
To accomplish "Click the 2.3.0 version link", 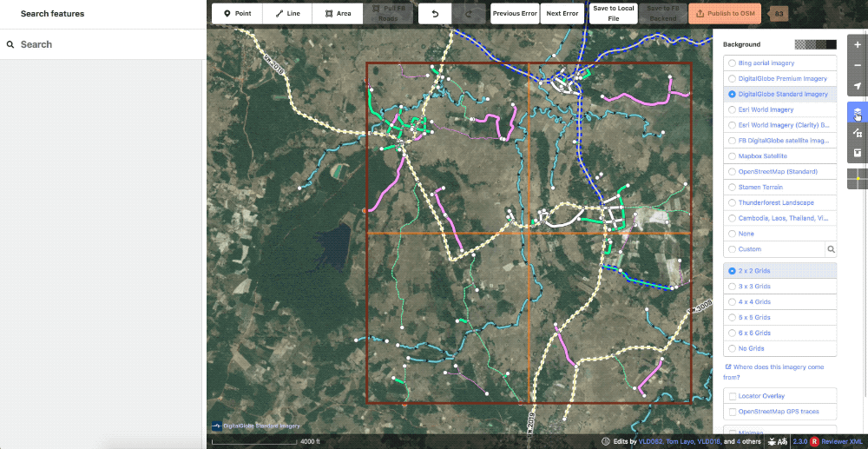I will pyautogui.click(x=799, y=442).
